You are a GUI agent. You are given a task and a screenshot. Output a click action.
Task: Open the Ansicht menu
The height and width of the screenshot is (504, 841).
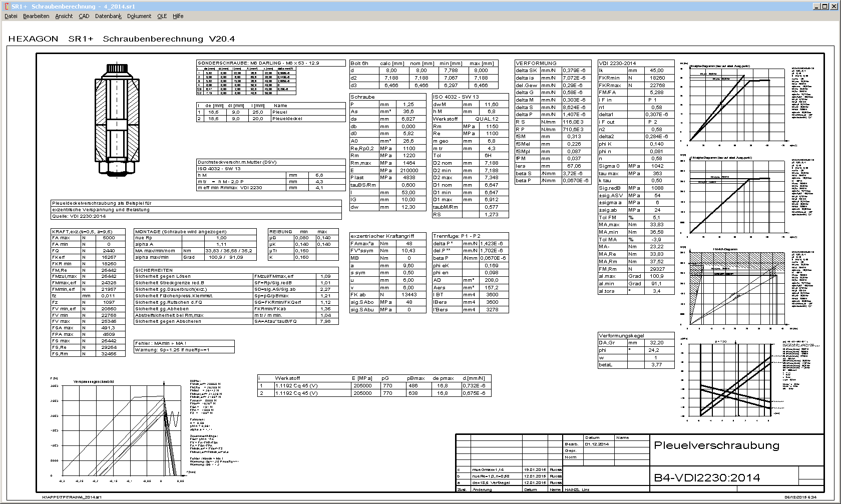[64, 16]
